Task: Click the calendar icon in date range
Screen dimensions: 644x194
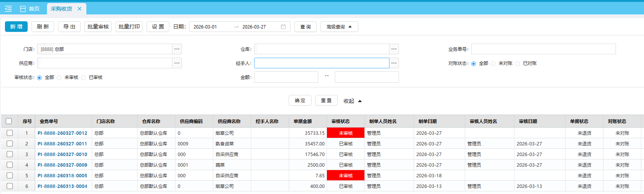Action: tap(283, 27)
